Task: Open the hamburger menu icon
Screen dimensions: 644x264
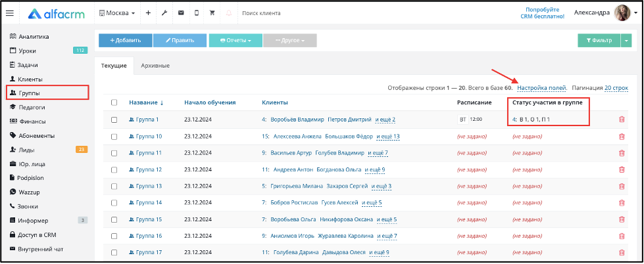Action: pos(10,13)
